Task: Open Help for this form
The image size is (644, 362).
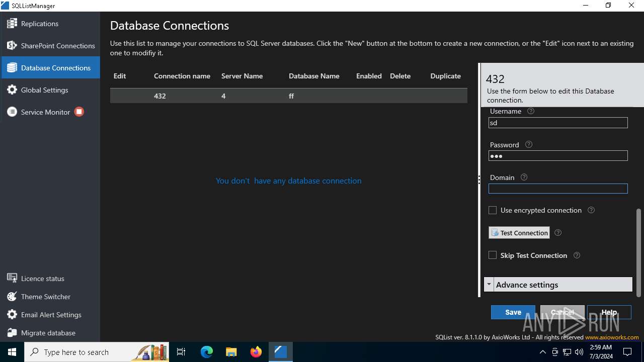Action: point(609,312)
